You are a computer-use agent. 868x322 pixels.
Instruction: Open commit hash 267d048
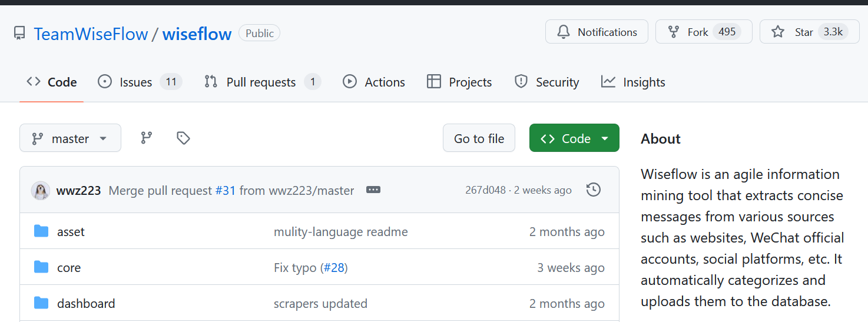(x=485, y=190)
